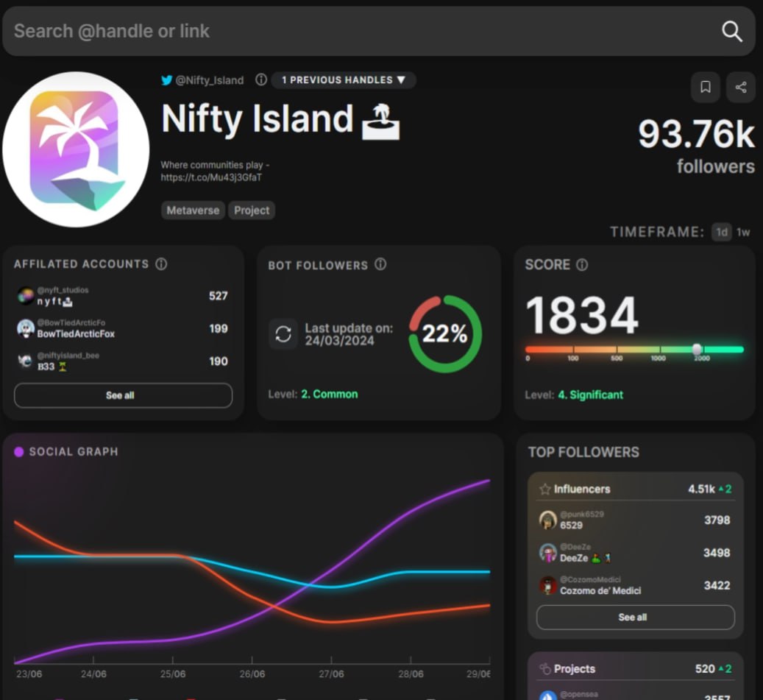Click the 4. Significant level label
The width and height of the screenshot is (763, 700).
(x=590, y=395)
